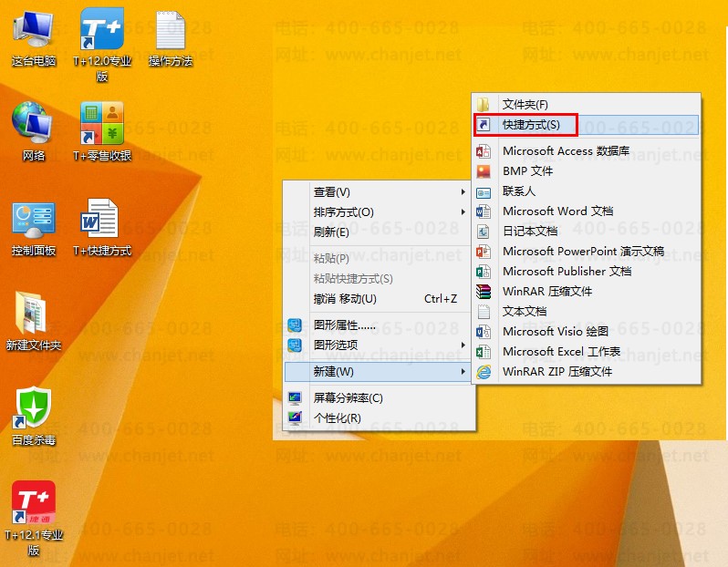Click the Word icon beside Microsoft Word 文档

[484, 211]
